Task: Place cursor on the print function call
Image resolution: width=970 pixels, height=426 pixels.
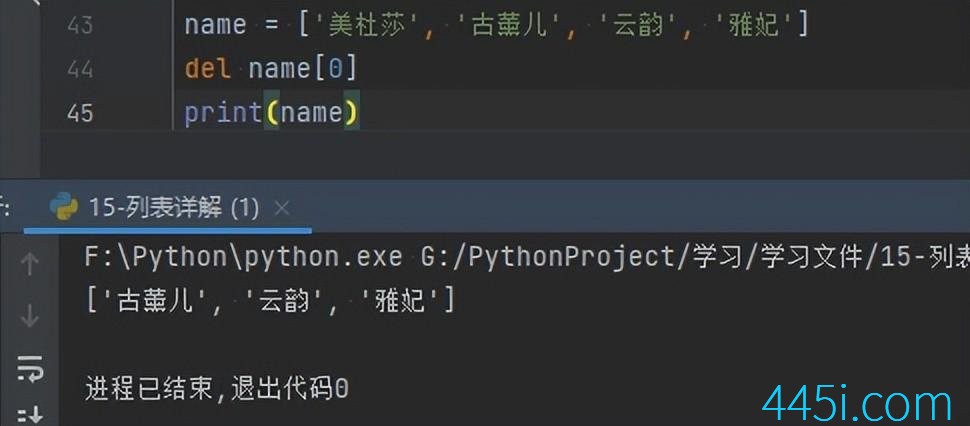Action: click(222, 113)
